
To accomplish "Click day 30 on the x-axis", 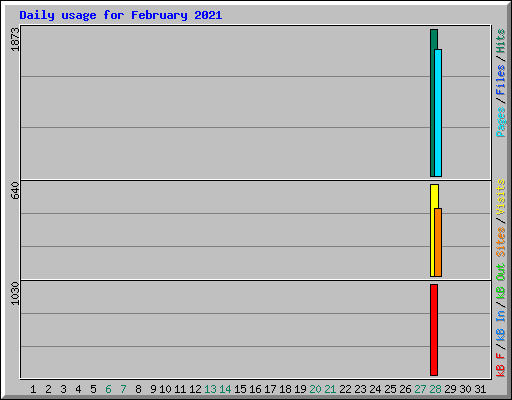I will point(465,389).
